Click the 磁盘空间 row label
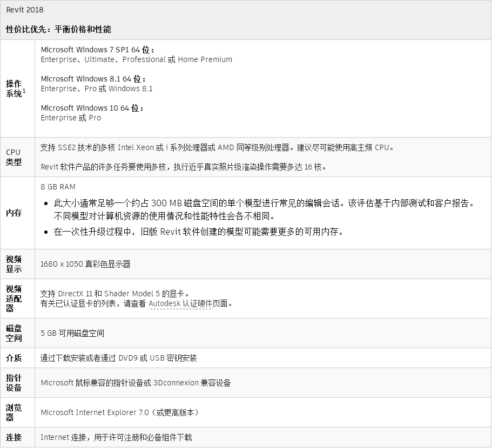Viewport: 492px width, 448px height. (x=14, y=333)
